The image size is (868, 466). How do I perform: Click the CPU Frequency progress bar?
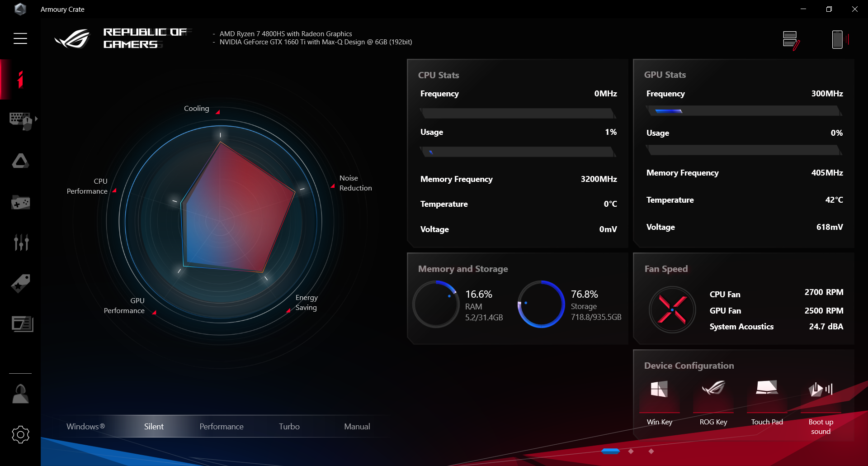click(518, 113)
